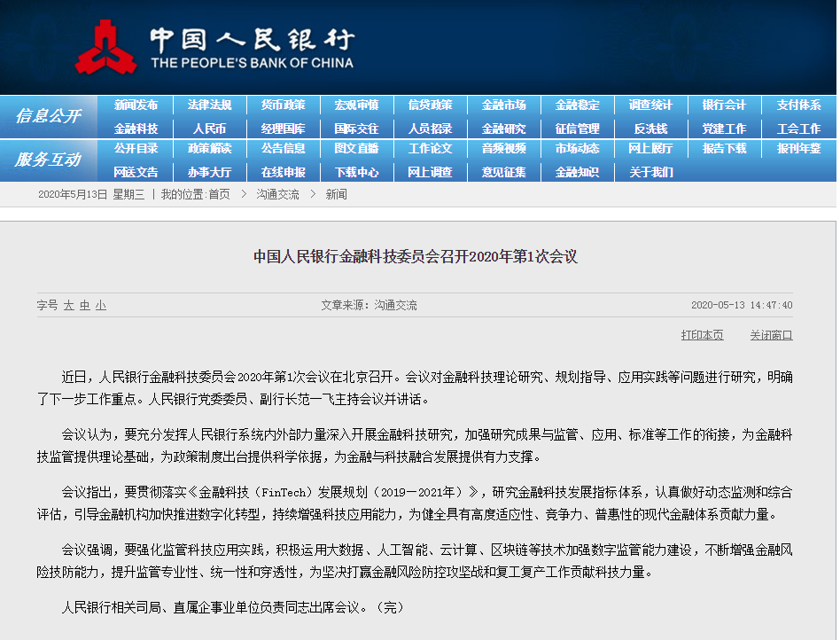
Task: Click 新闻 breadcrumb link
Action: [337, 195]
